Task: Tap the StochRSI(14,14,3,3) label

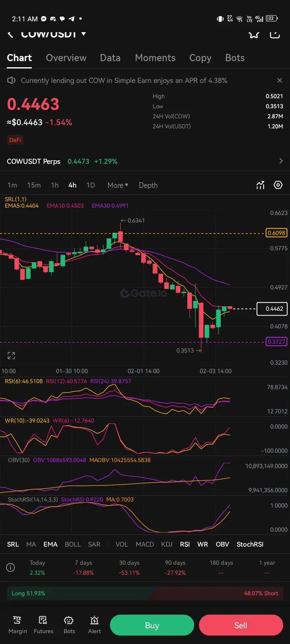Action: pyautogui.click(x=33, y=500)
